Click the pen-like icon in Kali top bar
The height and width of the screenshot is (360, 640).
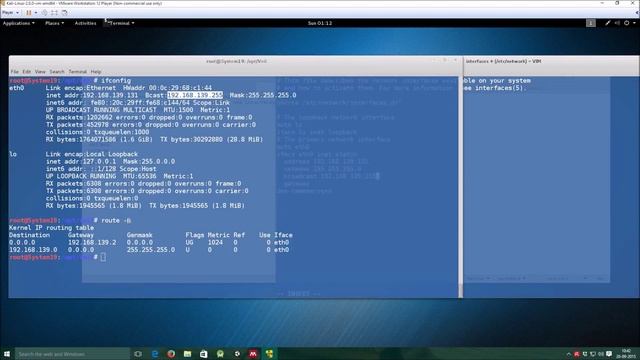608,23
